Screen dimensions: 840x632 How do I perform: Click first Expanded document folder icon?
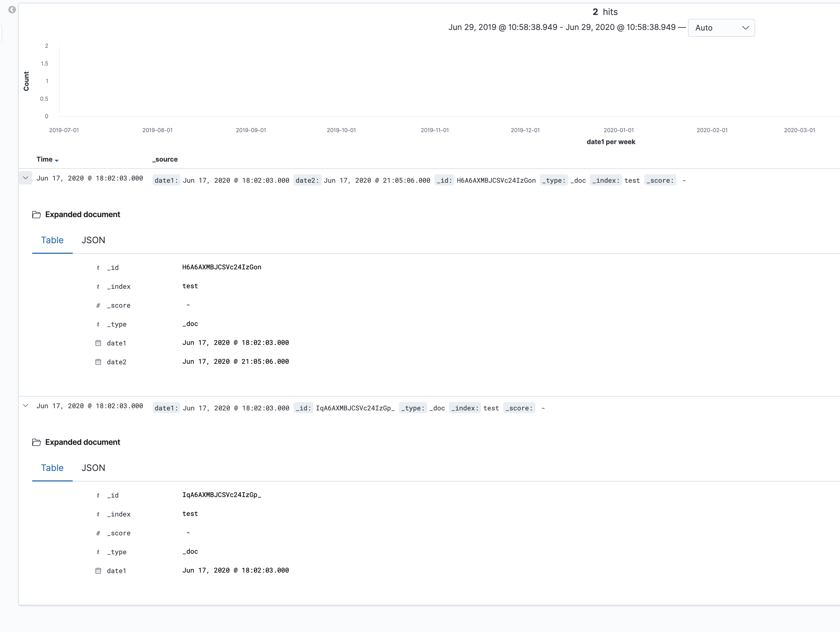point(36,215)
